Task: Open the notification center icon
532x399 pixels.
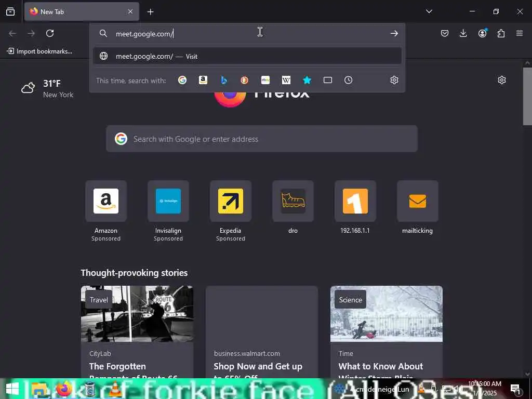Action: pyautogui.click(x=515, y=389)
